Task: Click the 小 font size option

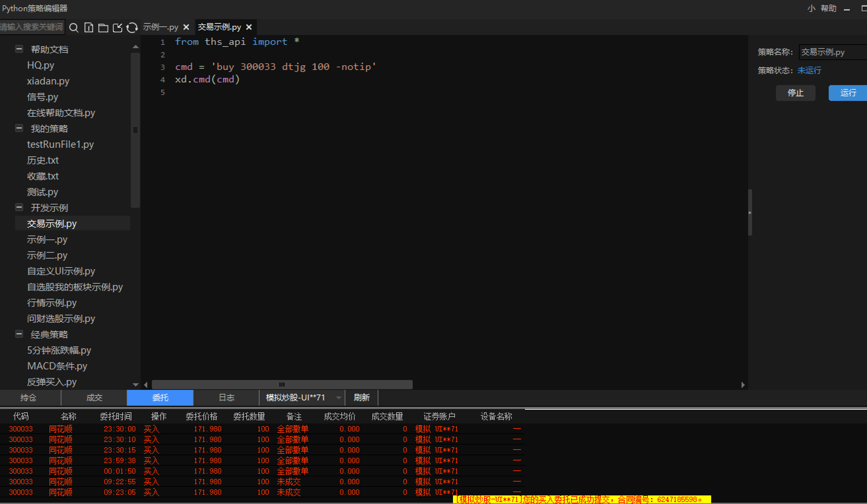Action: click(811, 8)
